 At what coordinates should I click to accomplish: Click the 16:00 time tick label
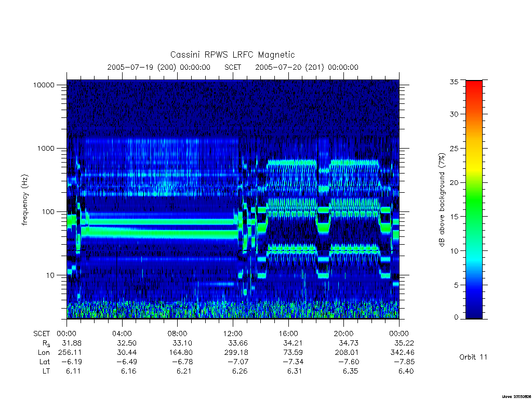[288, 334]
